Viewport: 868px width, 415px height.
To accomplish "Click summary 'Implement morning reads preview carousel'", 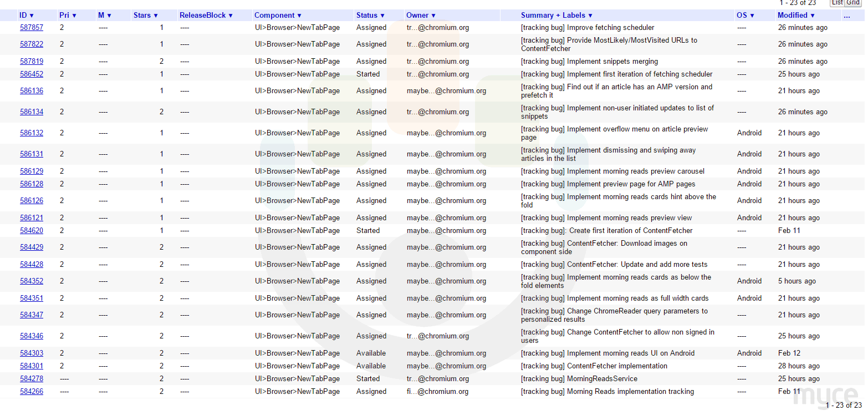I will [636, 171].
